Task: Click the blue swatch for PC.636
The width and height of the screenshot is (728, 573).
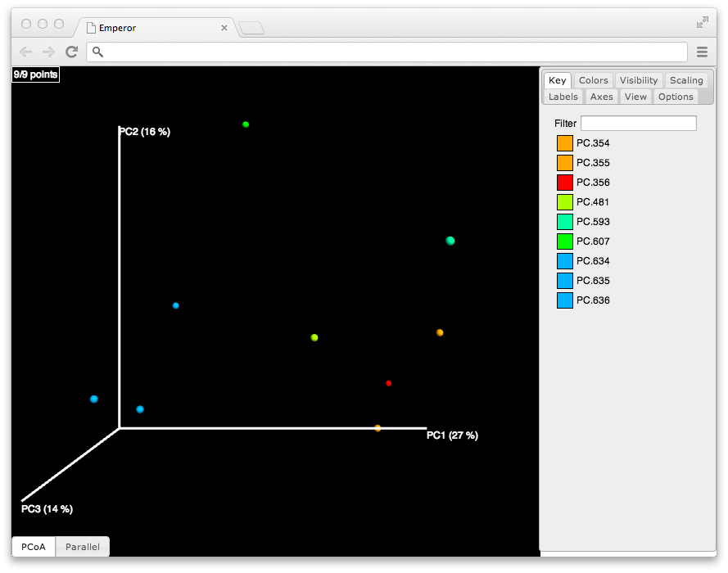Action: 564,300
